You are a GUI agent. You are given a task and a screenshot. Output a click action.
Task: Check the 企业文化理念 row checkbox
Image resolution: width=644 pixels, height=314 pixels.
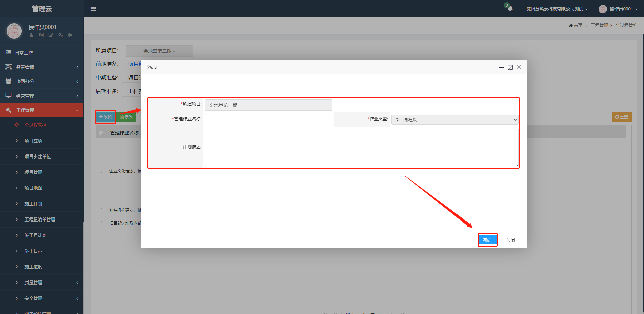pos(100,171)
